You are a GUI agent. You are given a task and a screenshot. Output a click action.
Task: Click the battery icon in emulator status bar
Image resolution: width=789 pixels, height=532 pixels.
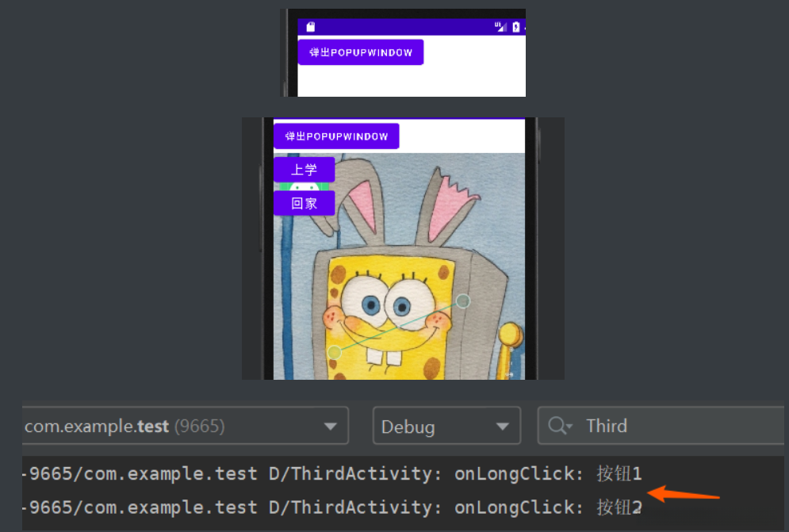click(515, 27)
